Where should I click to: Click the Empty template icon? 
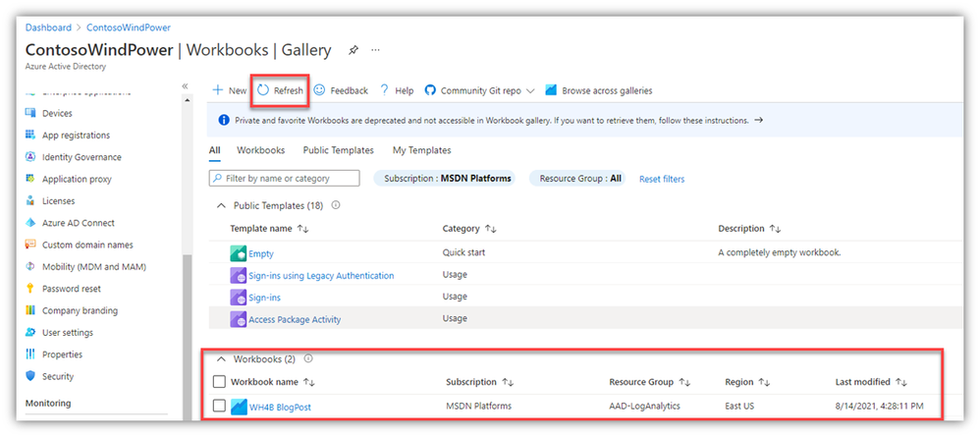click(x=238, y=253)
